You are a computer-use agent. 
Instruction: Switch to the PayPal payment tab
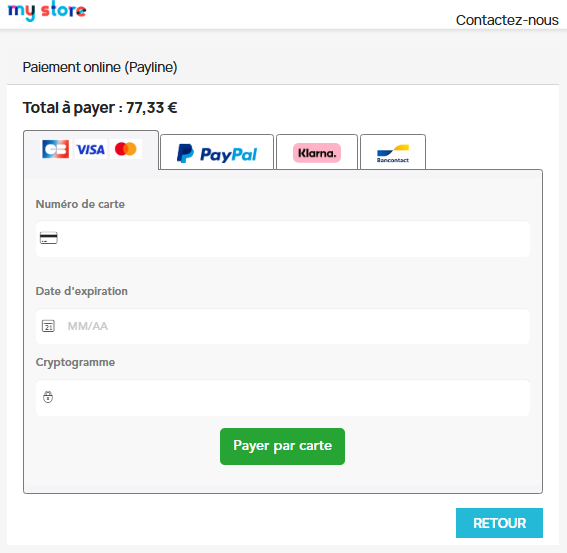point(217,152)
